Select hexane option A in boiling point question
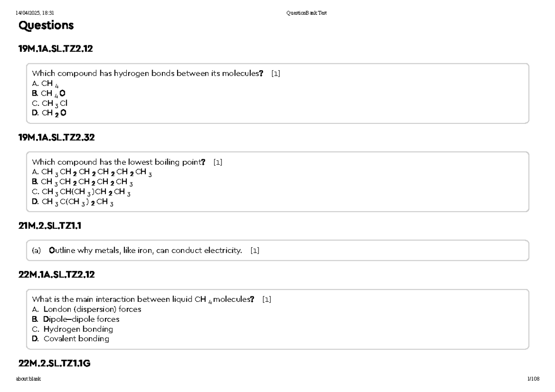 coord(92,172)
